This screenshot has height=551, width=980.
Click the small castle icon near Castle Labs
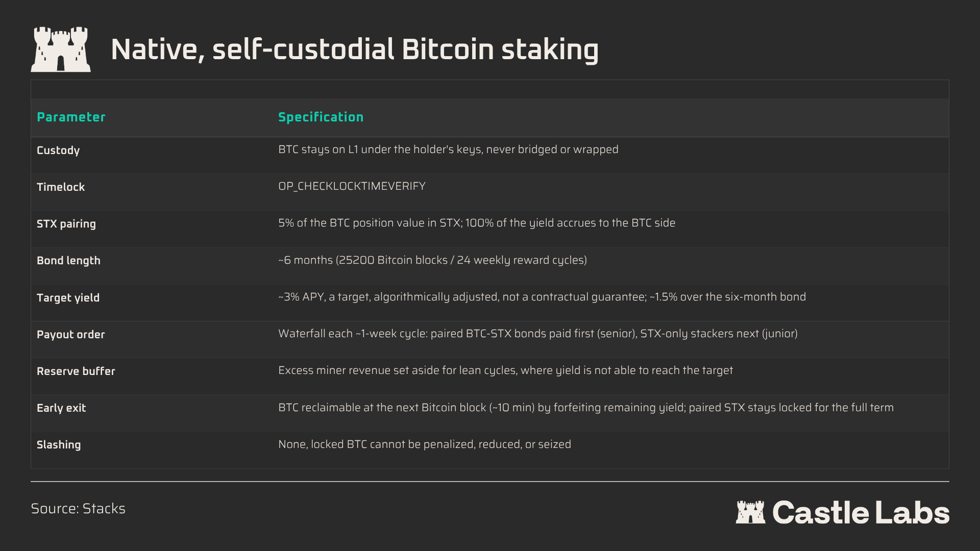[x=750, y=512]
